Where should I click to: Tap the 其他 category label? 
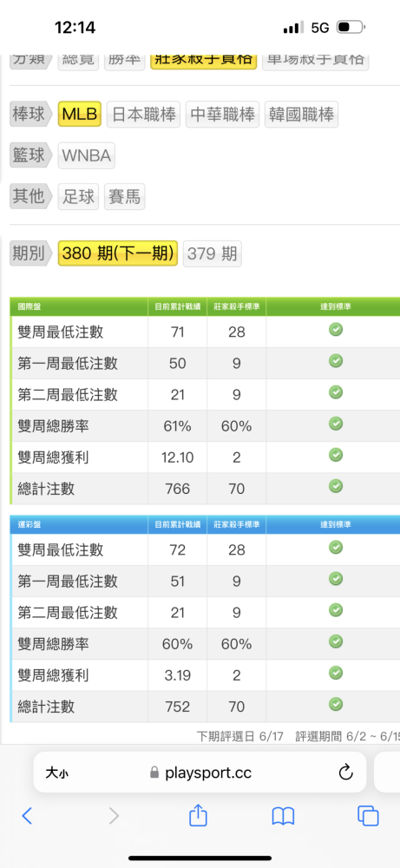pos(31,196)
